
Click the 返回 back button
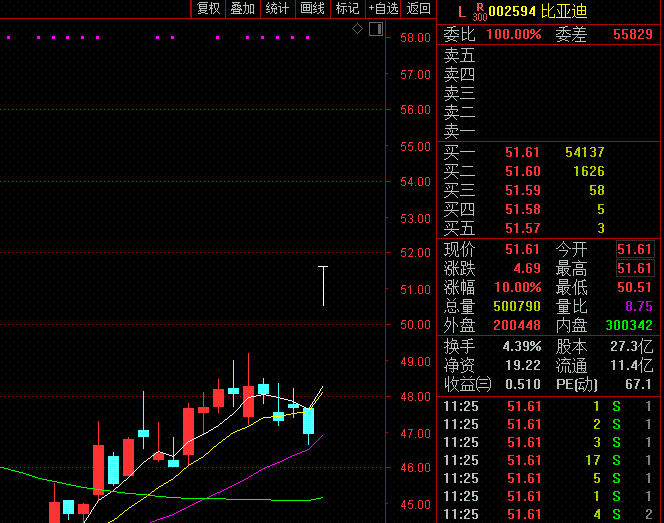(418, 8)
